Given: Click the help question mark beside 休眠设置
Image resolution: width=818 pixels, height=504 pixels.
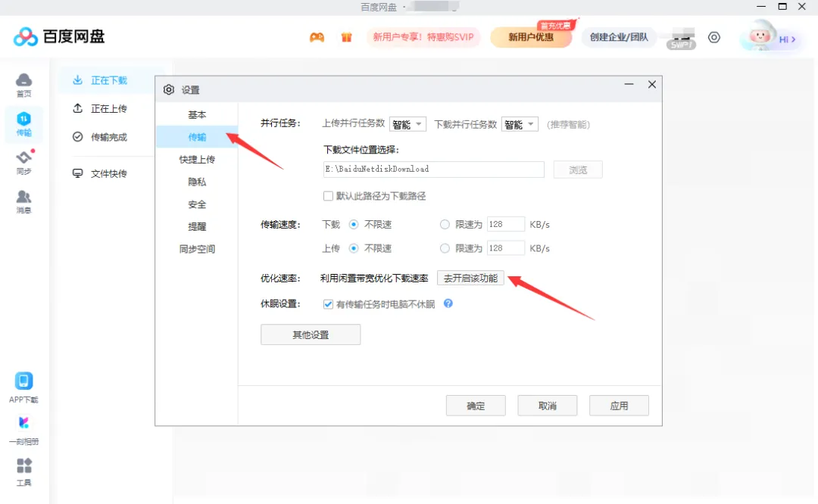Looking at the screenshot, I should click(x=448, y=303).
